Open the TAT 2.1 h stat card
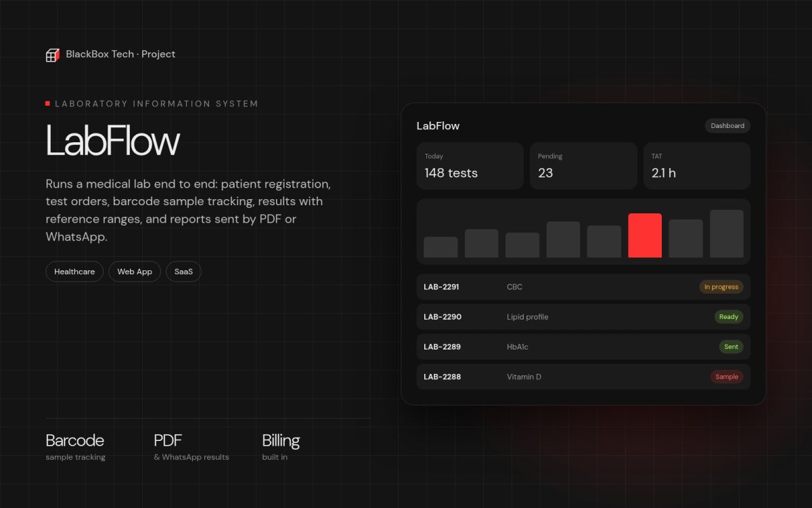Image resolution: width=812 pixels, height=508 pixels. pos(697,166)
